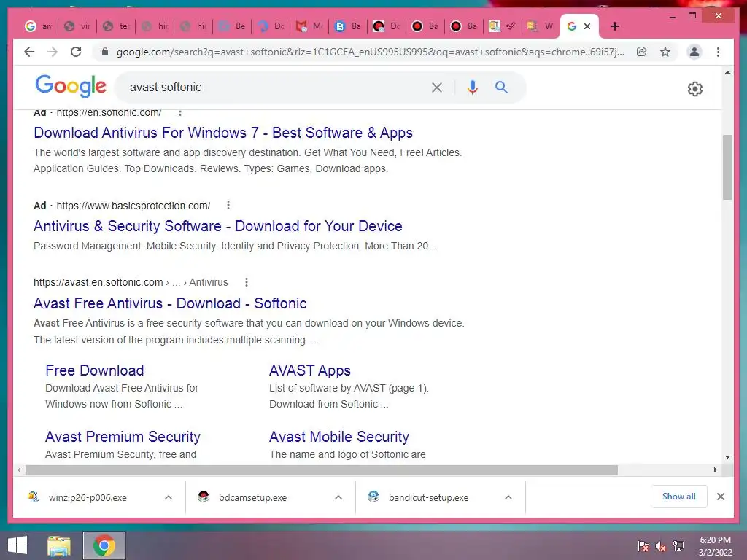747x560 pixels.
Task: Switch to the McAfee 'Mc' tab
Action: (x=309, y=26)
